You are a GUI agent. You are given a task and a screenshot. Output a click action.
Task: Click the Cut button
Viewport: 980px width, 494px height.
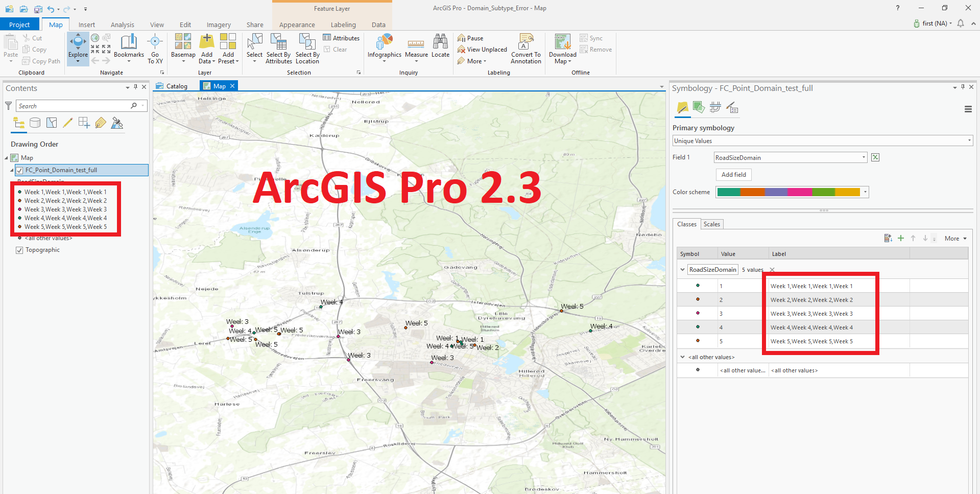(x=32, y=38)
